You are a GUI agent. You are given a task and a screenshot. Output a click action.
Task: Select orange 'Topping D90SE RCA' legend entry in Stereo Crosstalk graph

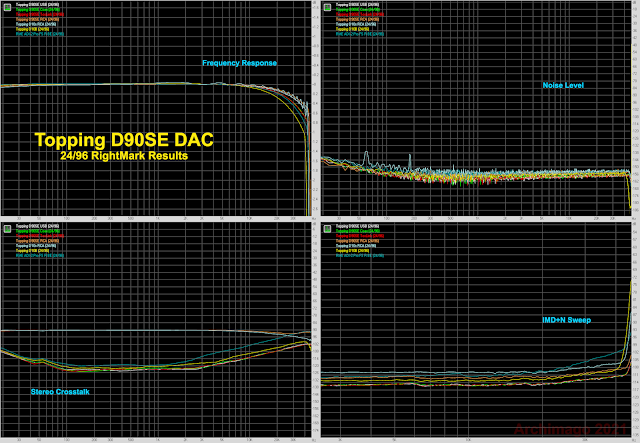tap(38, 240)
